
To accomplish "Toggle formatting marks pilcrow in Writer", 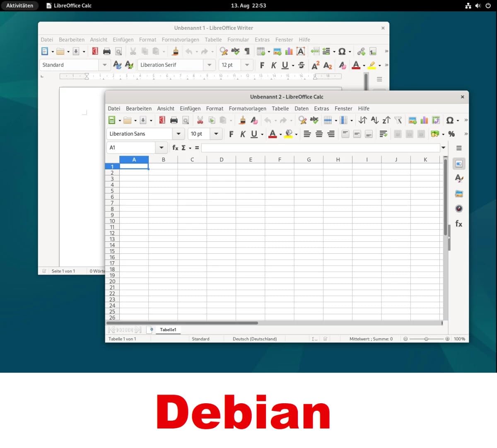I will 247,51.
